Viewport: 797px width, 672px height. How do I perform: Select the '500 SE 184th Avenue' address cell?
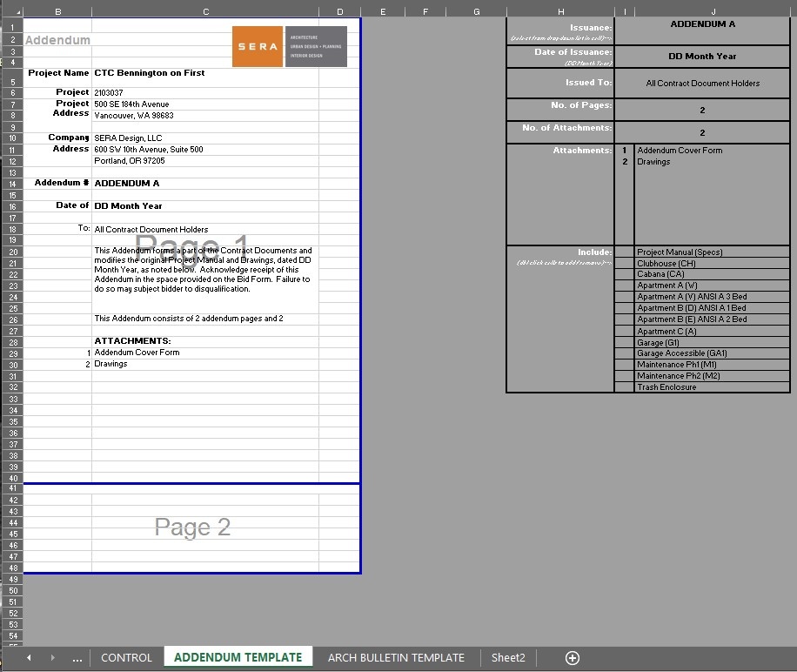pyautogui.click(x=205, y=104)
